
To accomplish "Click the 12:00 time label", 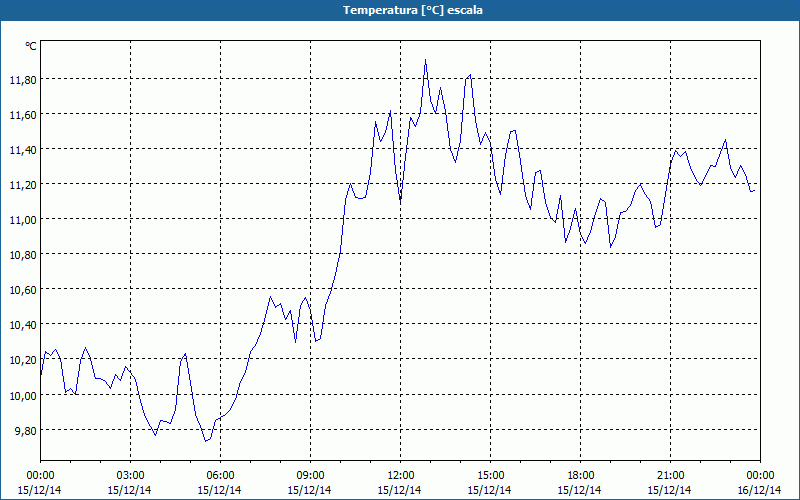I will click(x=401, y=476).
